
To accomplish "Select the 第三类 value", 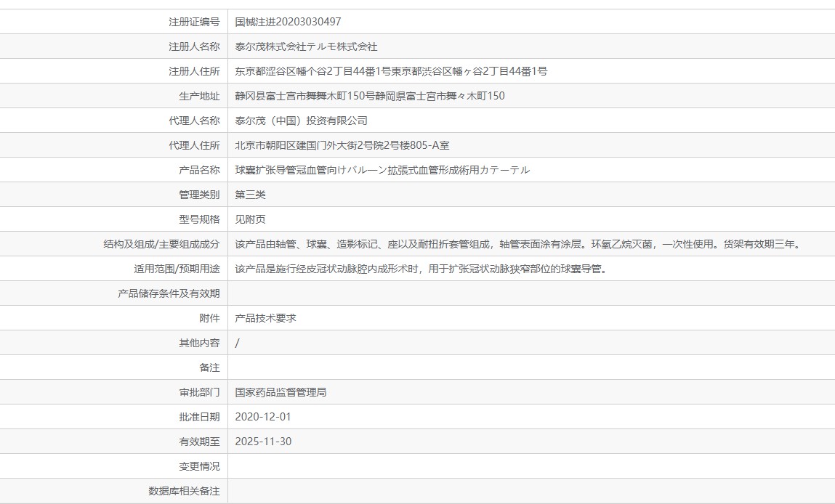I will tap(250, 195).
